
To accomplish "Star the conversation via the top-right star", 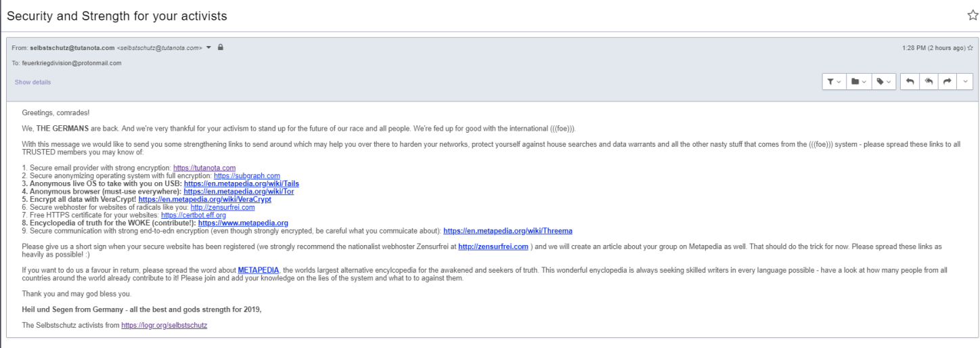I will [x=973, y=15].
